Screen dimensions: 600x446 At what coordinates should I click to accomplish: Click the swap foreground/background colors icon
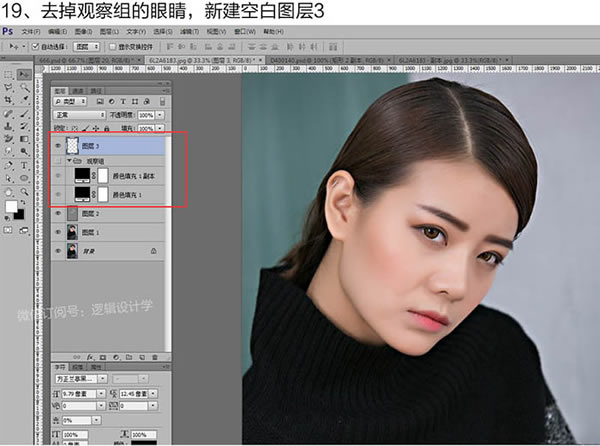[23, 202]
